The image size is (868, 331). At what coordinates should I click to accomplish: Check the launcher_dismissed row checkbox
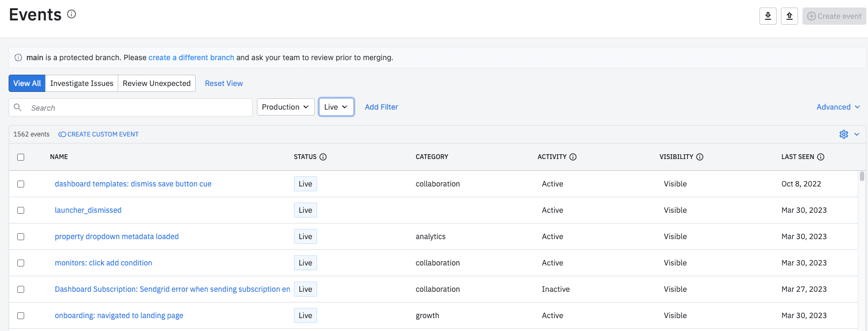21,210
